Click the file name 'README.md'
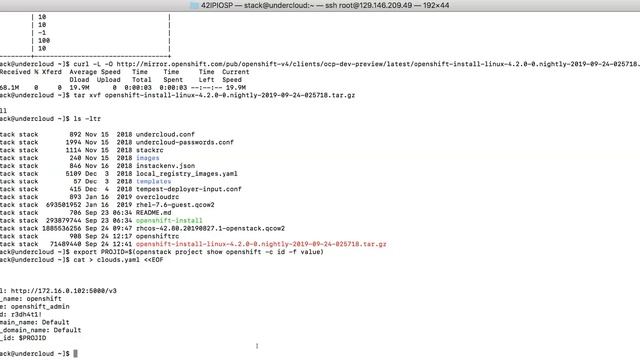Viewport: 640px width, 360px height. (153, 213)
